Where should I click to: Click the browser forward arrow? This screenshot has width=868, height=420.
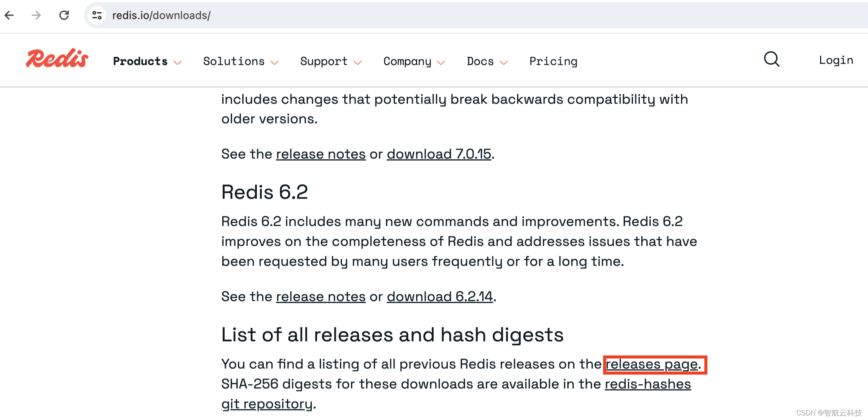36,15
